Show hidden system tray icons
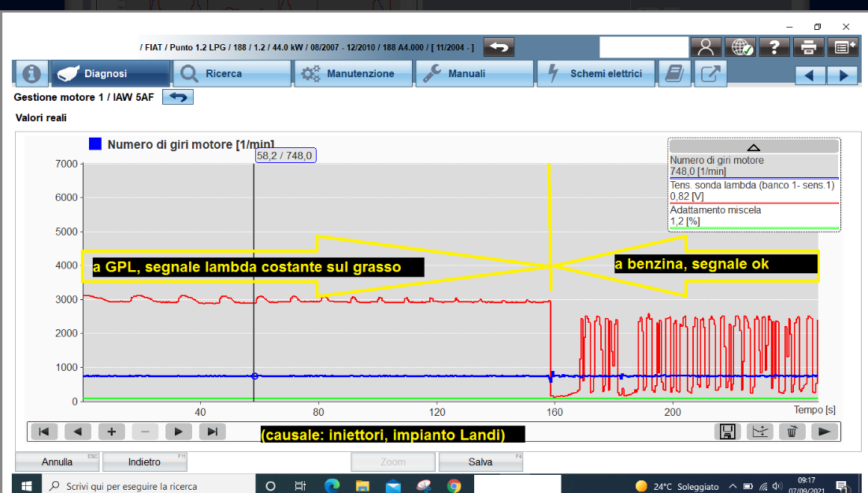Viewport: 868px width, 493px height. [733, 486]
